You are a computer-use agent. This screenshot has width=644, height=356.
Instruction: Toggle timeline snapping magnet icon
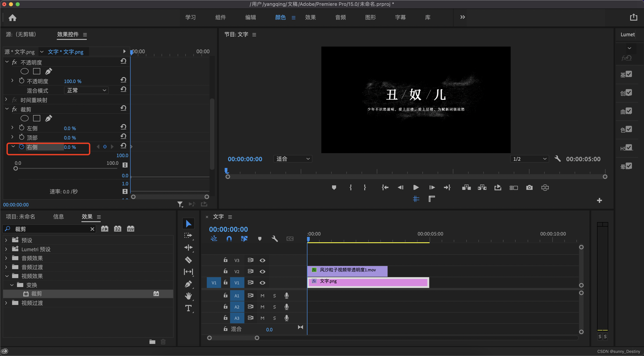click(x=229, y=239)
